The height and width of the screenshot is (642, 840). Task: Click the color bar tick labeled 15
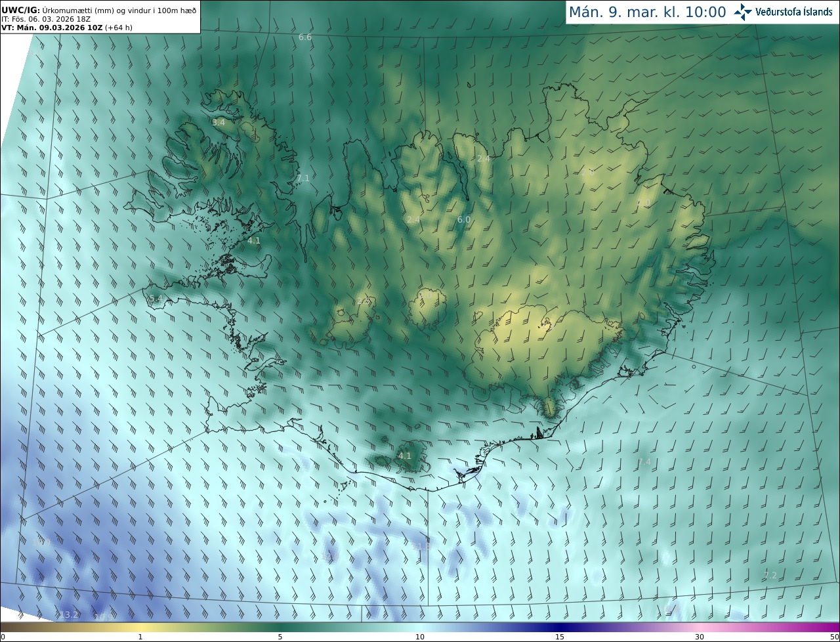[560, 637]
